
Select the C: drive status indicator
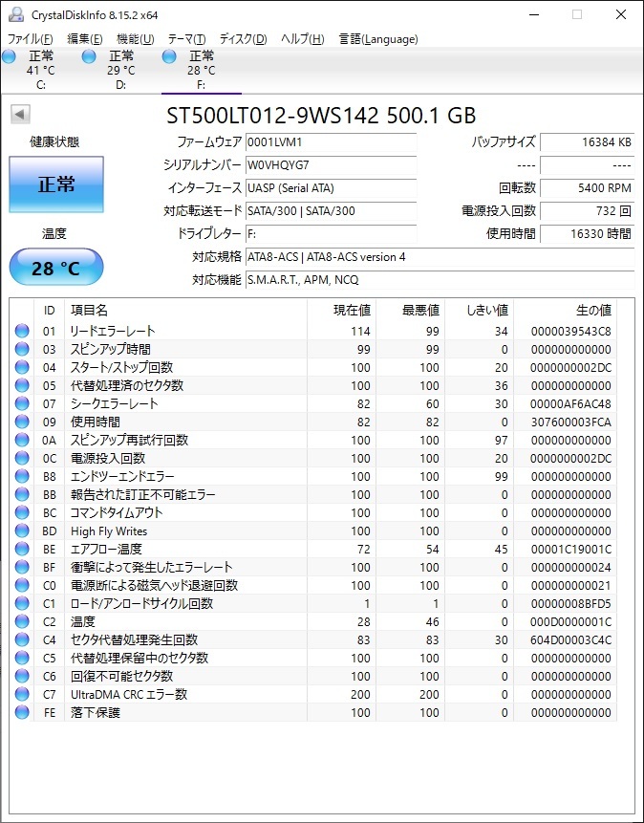pos(32,70)
